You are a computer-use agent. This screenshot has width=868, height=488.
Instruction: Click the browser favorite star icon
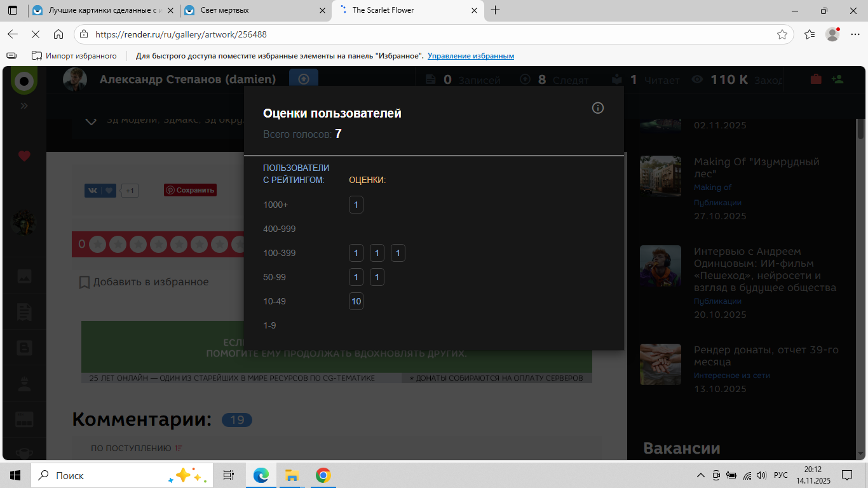(782, 34)
